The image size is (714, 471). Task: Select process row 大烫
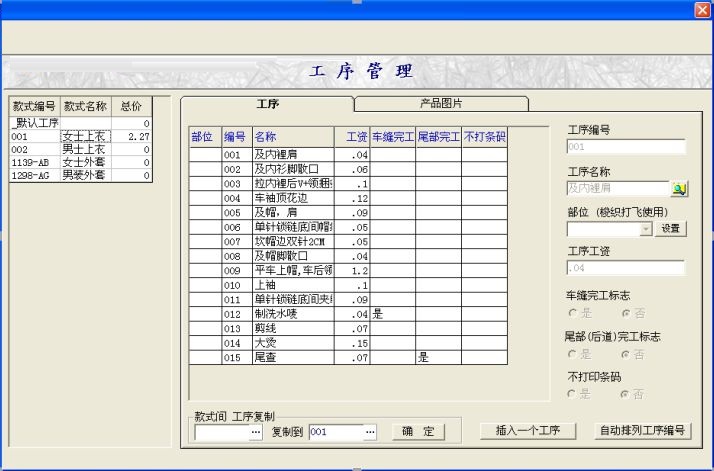(348, 343)
